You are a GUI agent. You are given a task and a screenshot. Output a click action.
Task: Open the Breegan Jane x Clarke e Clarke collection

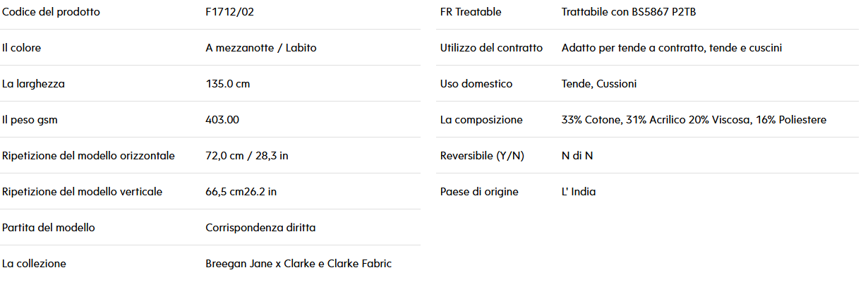[299, 264]
